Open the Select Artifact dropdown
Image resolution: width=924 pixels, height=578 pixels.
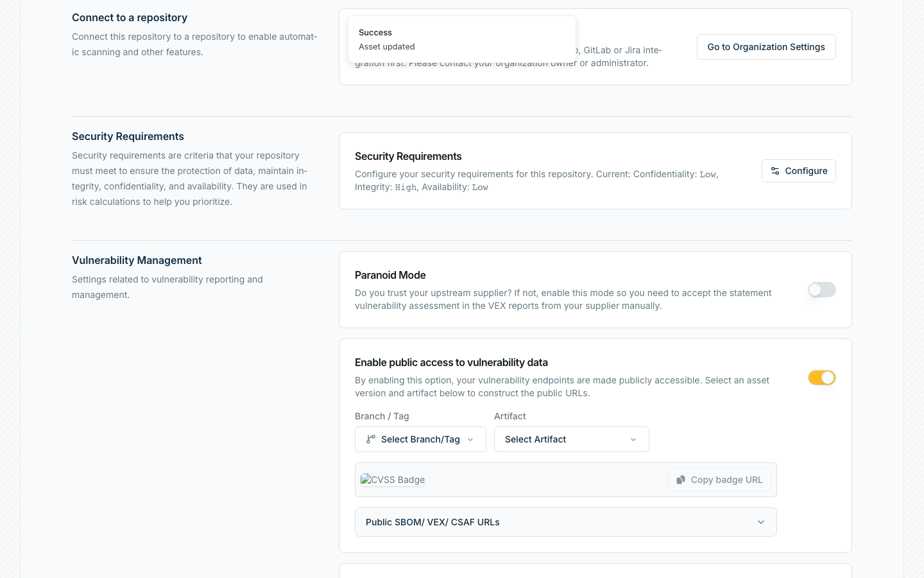[572, 439]
